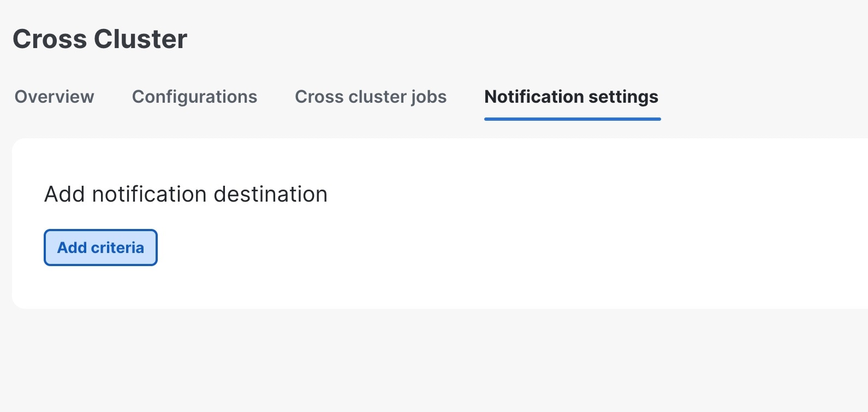
Task: Go to Cross cluster jobs tab
Action: pyautogui.click(x=371, y=97)
